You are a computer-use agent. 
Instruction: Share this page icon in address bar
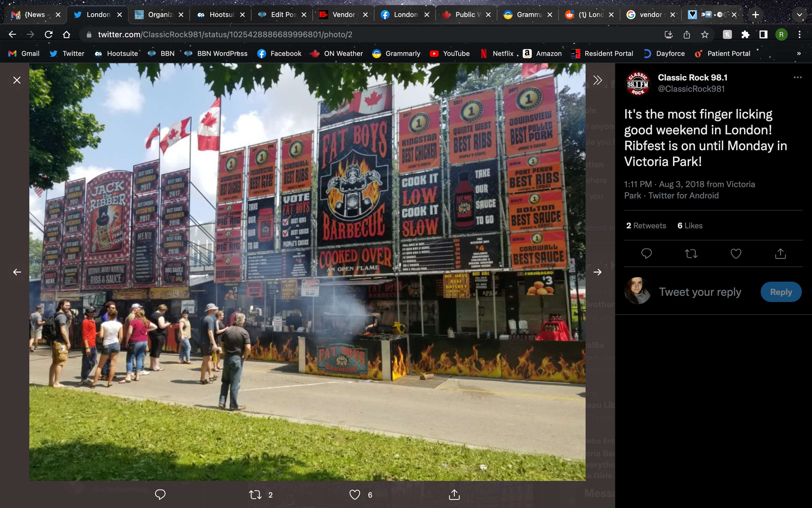coord(687,34)
